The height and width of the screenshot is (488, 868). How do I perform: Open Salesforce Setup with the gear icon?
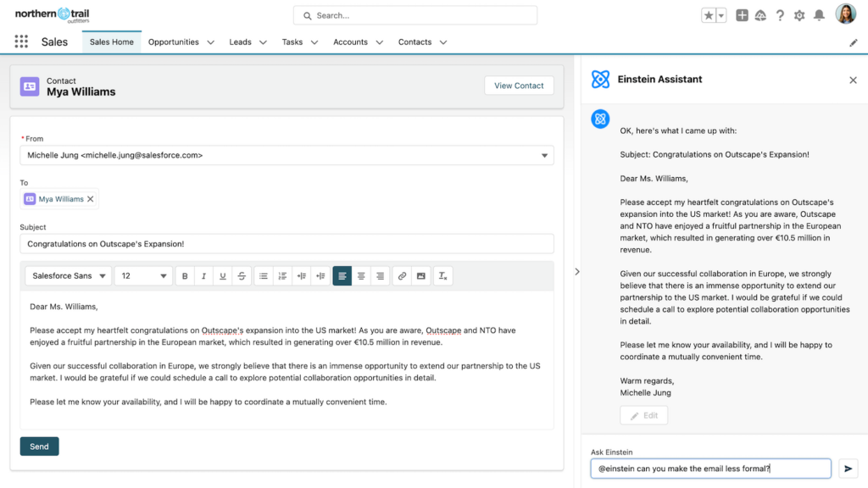[x=798, y=14]
